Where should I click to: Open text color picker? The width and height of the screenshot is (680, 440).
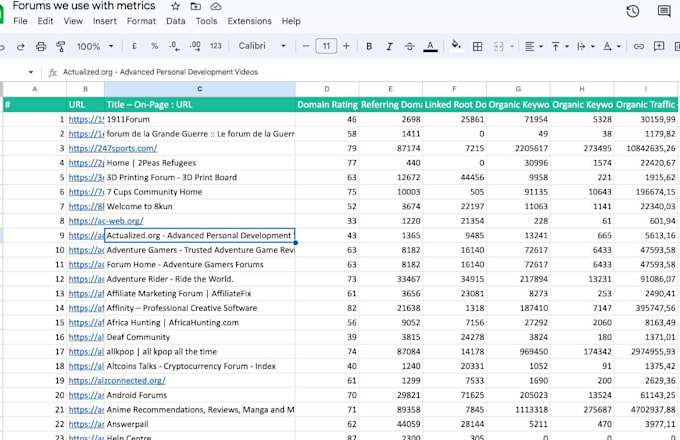[x=430, y=46]
